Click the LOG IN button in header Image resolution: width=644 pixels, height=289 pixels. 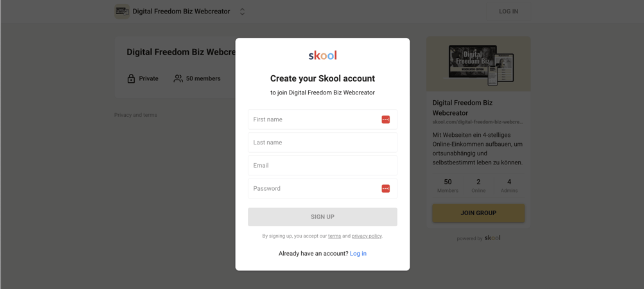pyautogui.click(x=509, y=12)
